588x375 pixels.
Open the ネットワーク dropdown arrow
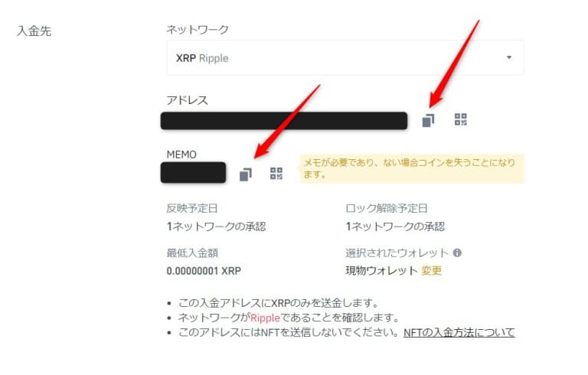[509, 57]
